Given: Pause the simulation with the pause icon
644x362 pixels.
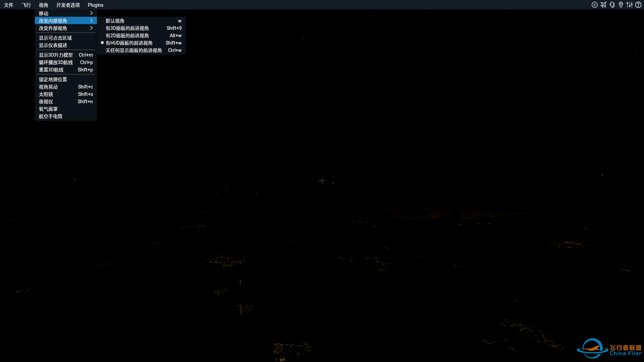Looking at the screenshot, I should pyautogui.click(x=594, y=5).
